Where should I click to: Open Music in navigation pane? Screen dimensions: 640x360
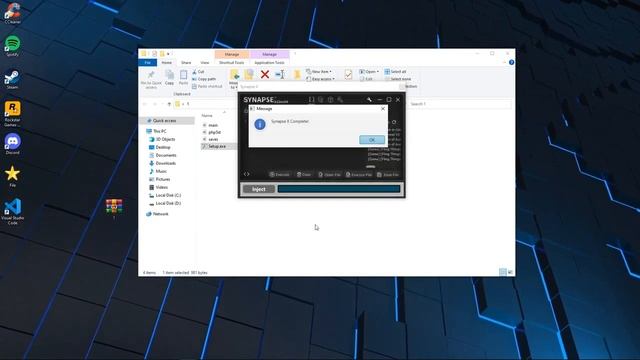pyautogui.click(x=158, y=171)
